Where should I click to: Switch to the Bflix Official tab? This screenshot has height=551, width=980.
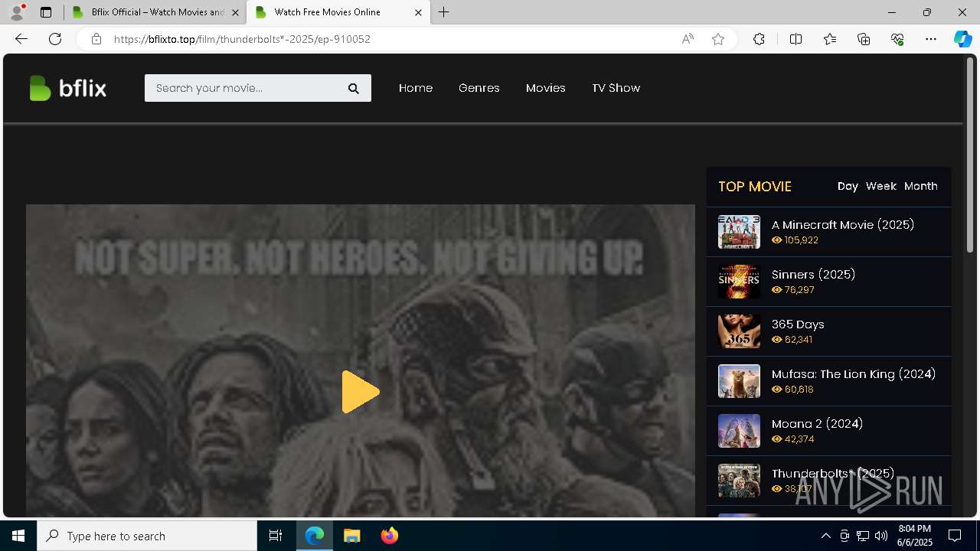[149, 12]
